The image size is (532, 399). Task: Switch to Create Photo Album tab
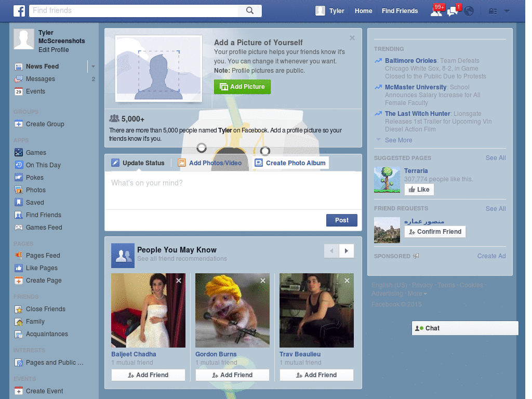[290, 163]
